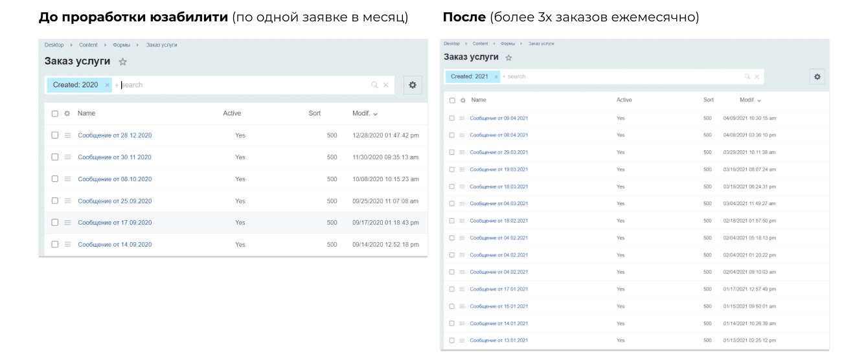The width and height of the screenshot is (868, 358).
Task: Remove the Created: 2021 filter chip
Action: [x=496, y=76]
